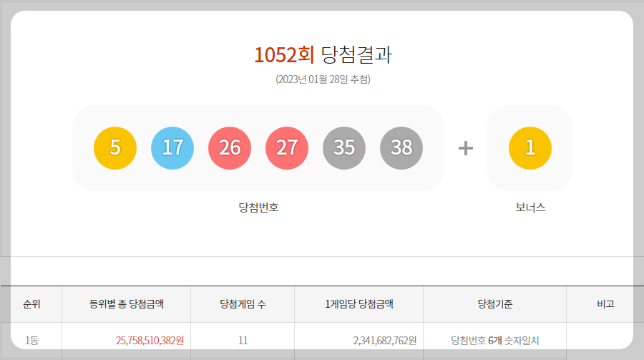Image resolution: width=644 pixels, height=360 pixels.
Task: Select the draw date 2023년 01월 28일 추첨
Action: pos(323,79)
